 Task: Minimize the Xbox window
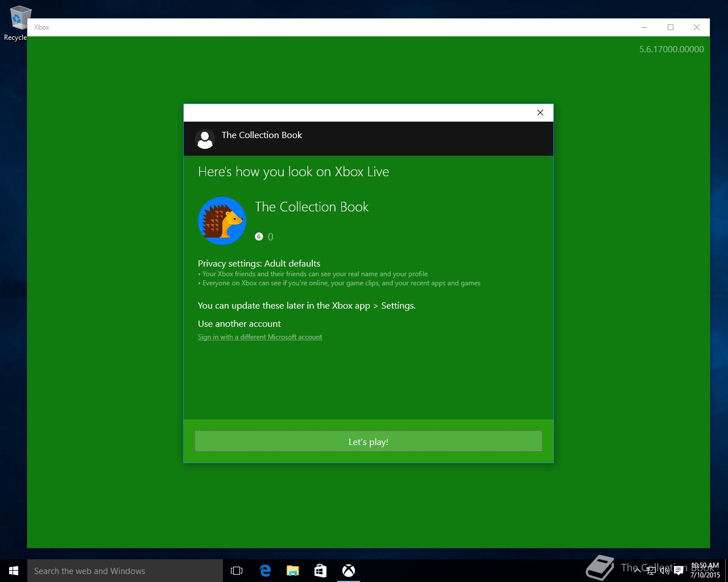[644, 27]
